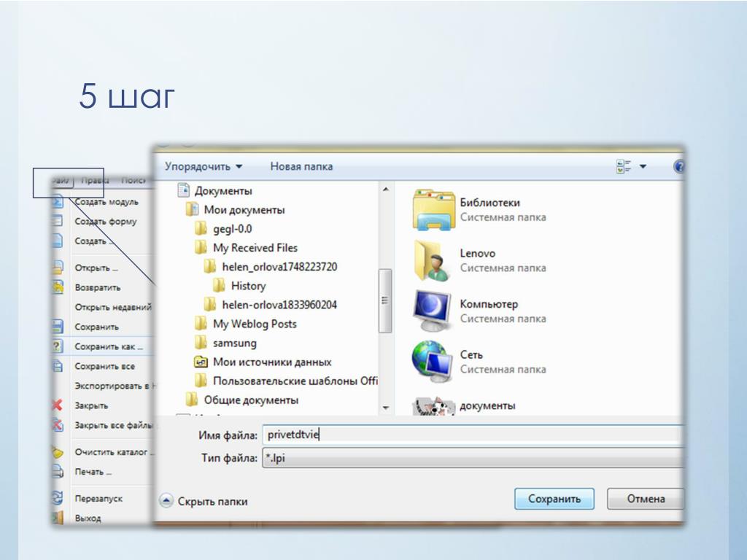Choose Открыть недавний in File menu
This screenshot has height=560, width=747.
pyautogui.click(x=113, y=307)
